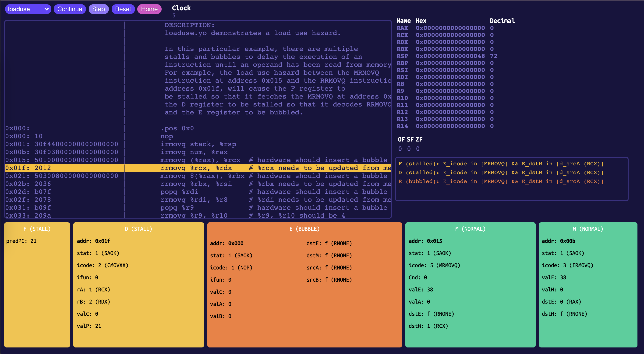Click the E (bubbled) hazard message

click(501, 181)
